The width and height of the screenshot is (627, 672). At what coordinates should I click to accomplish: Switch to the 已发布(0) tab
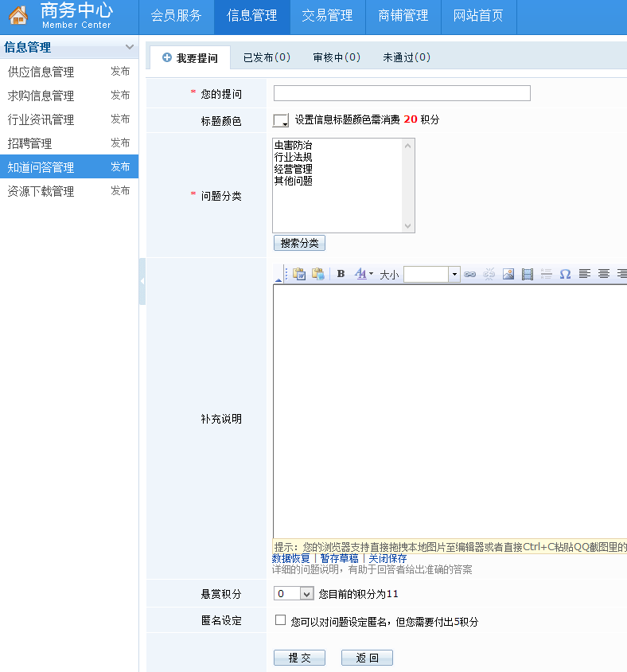point(267,57)
